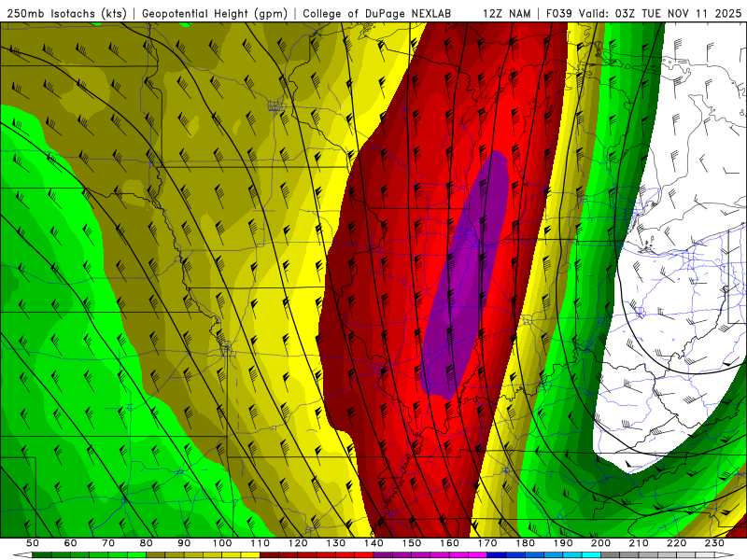Click the dark blue segment just right of 170
Image resolution: width=747 pixels, height=560 pixels.
(x=497, y=555)
